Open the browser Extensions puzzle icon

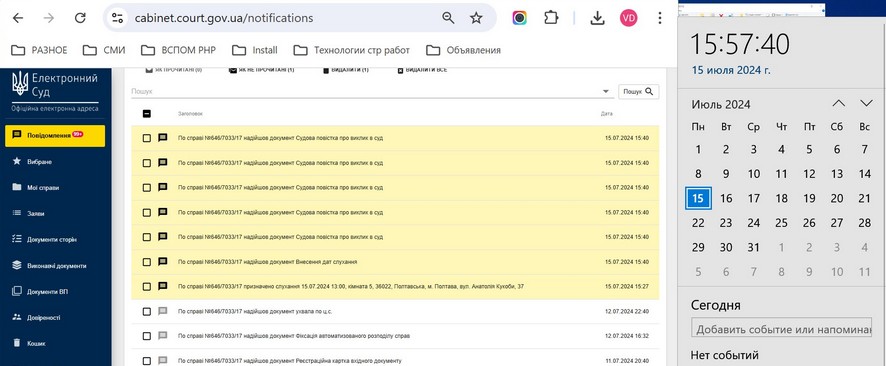tap(551, 18)
